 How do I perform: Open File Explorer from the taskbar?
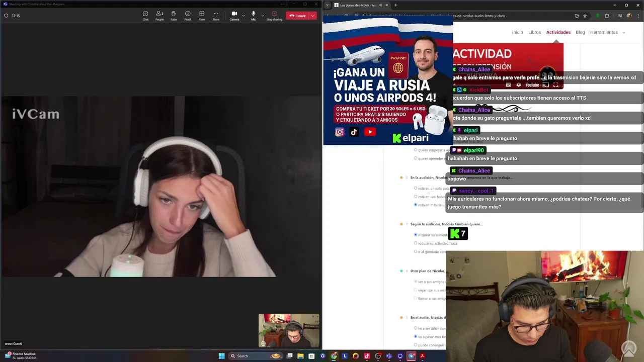[300, 356]
